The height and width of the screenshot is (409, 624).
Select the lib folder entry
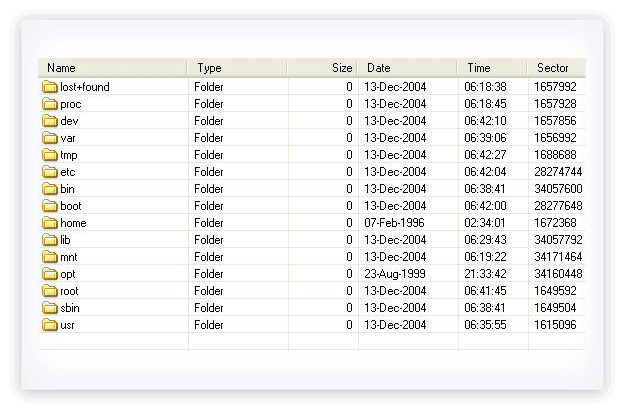[65, 240]
